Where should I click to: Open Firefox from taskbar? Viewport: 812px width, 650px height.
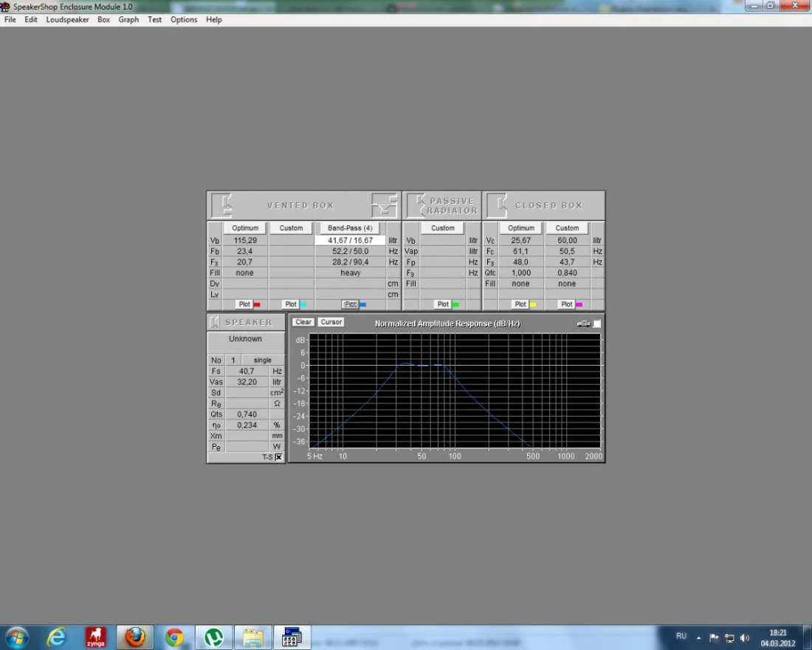pyautogui.click(x=134, y=637)
